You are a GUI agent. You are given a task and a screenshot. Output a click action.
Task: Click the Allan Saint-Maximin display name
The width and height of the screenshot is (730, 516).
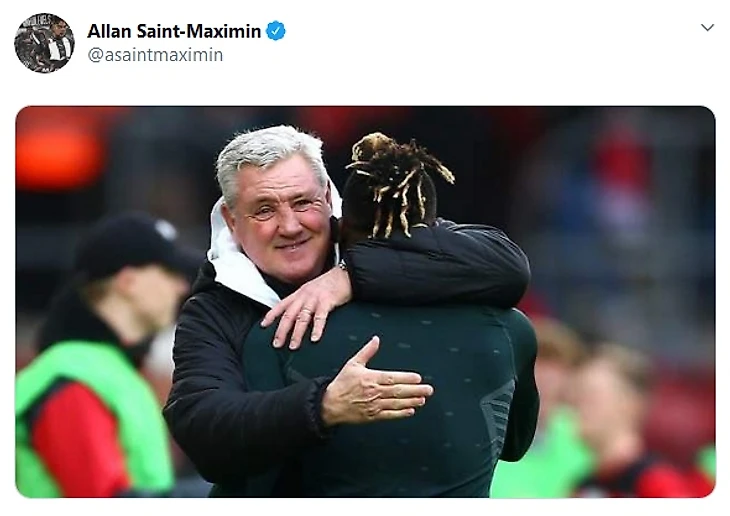[174, 31]
